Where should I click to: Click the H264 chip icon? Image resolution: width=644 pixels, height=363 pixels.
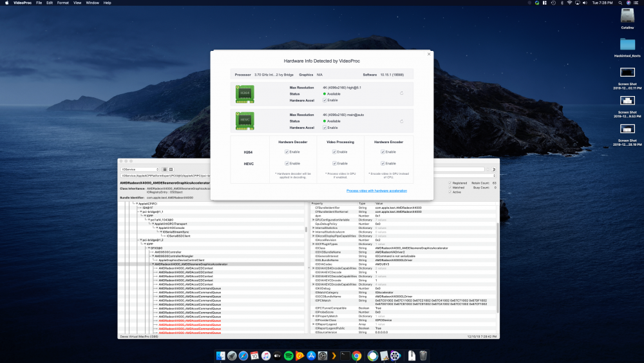(x=245, y=93)
